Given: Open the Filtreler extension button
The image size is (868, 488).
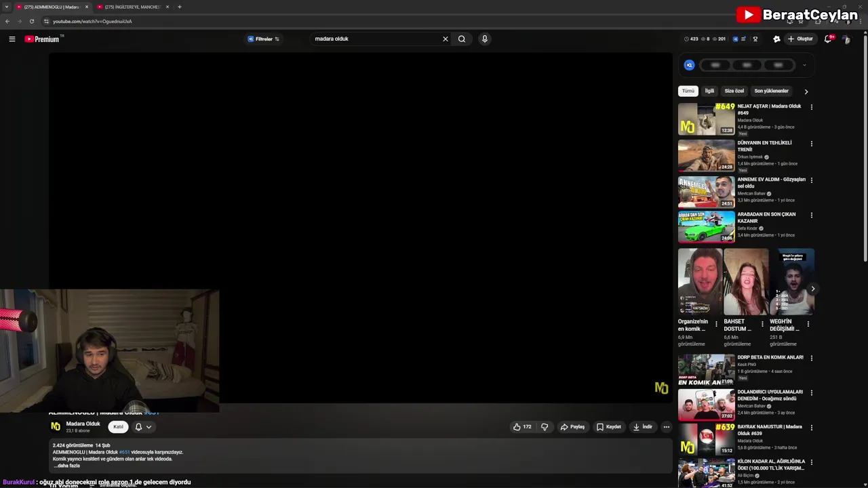Looking at the screenshot, I should (x=264, y=39).
